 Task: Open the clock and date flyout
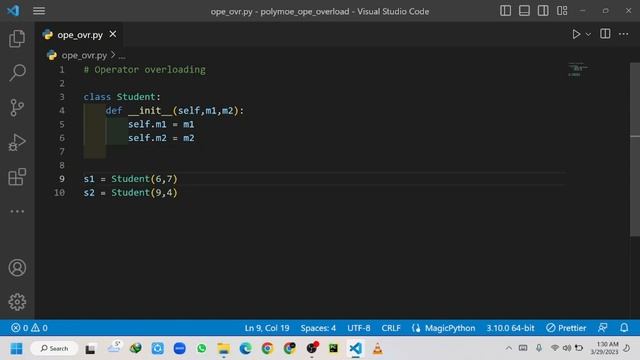point(604,348)
